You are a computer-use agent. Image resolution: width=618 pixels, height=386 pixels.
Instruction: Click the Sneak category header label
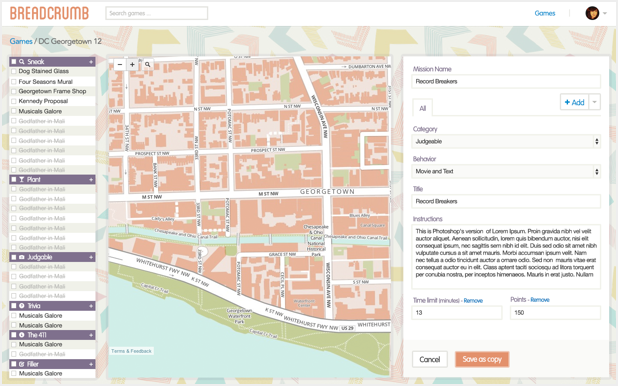coord(35,62)
